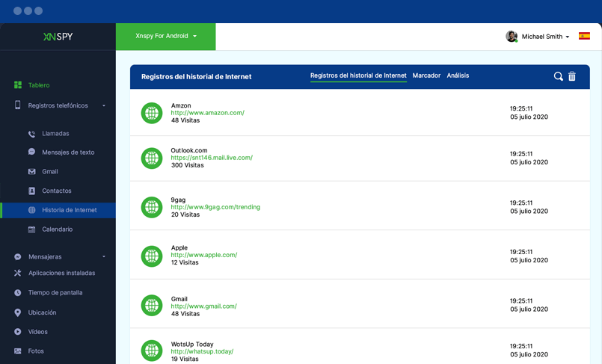Image resolution: width=602 pixels, height=364 pixels.
Task: Click the Ubicación location pin icon
Action: point(18,312)
